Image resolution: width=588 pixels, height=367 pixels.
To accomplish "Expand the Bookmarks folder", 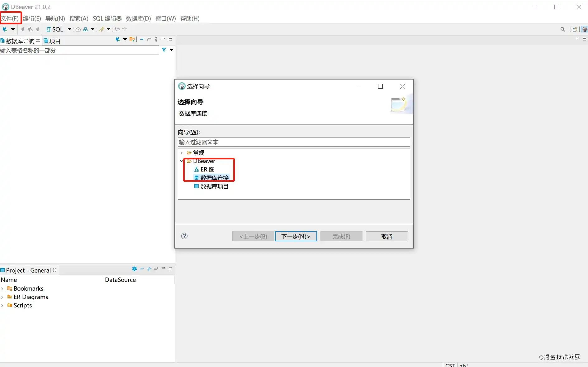I will click(x=2, y=289).
